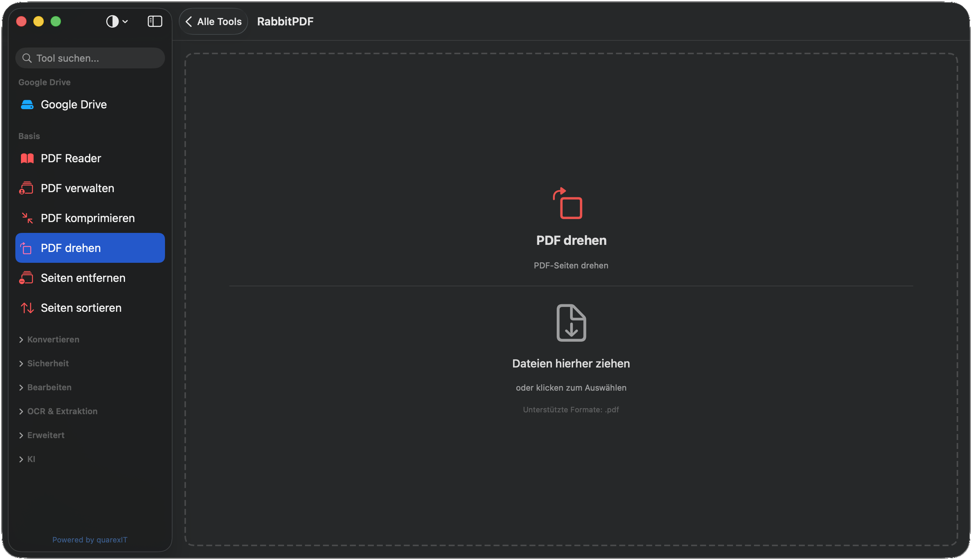Select Seiten sortieren tool
972x560 pixels.
pyautogui.click(x=90, y=308)
